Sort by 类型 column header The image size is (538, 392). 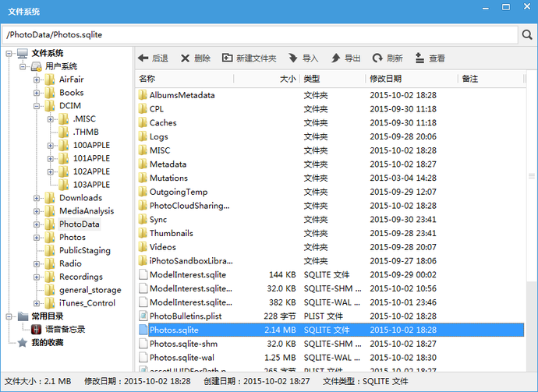pyautogui.click(x=332, y=79)
